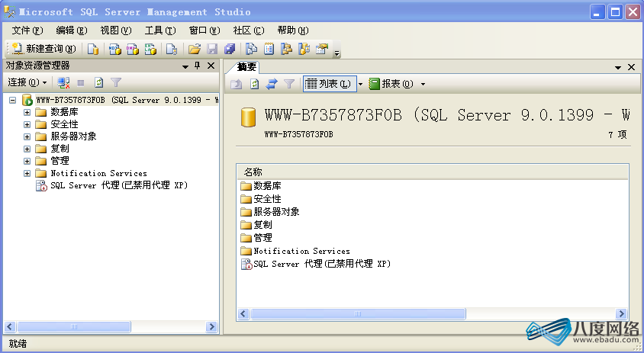The width and height of the screenshot is (644, 353).
Task: Click the filter funnel icon in summary toolbar
Action: (289, 84)
